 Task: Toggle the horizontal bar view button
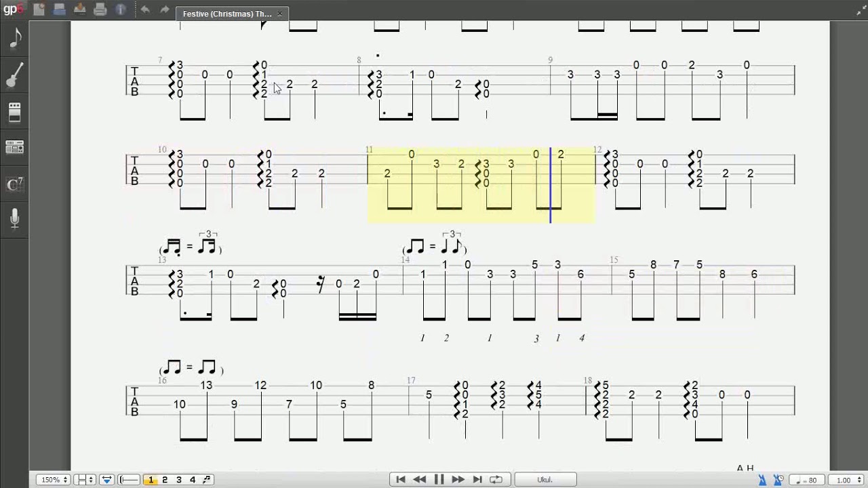[130, 480]
